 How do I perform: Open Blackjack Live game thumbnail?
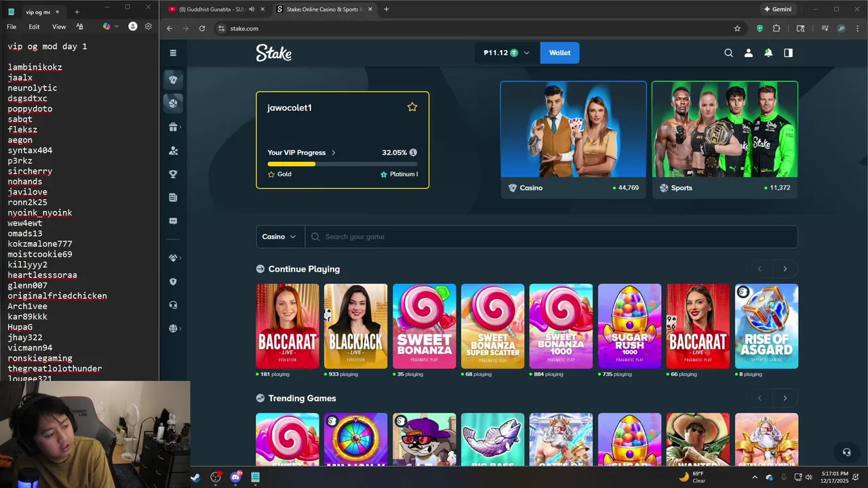point(356,326)
